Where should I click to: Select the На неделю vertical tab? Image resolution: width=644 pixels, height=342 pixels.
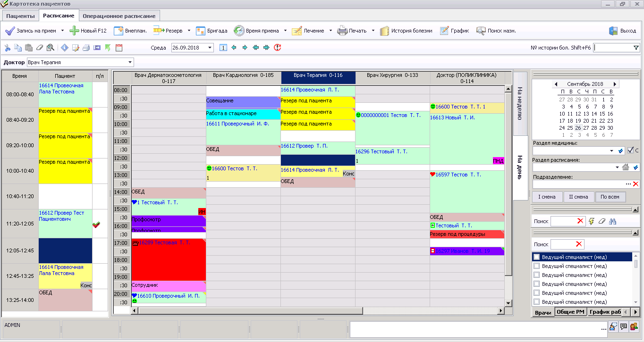click(520, 103)
